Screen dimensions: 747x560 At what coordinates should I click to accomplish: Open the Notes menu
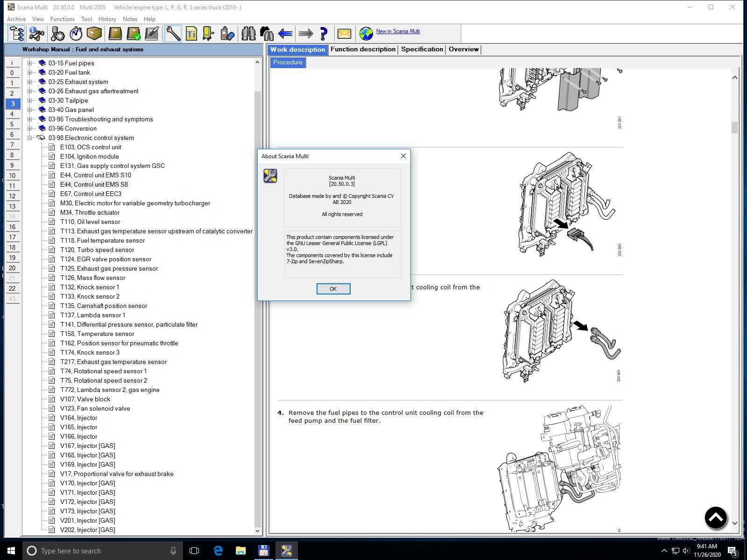tap(130, 19)
